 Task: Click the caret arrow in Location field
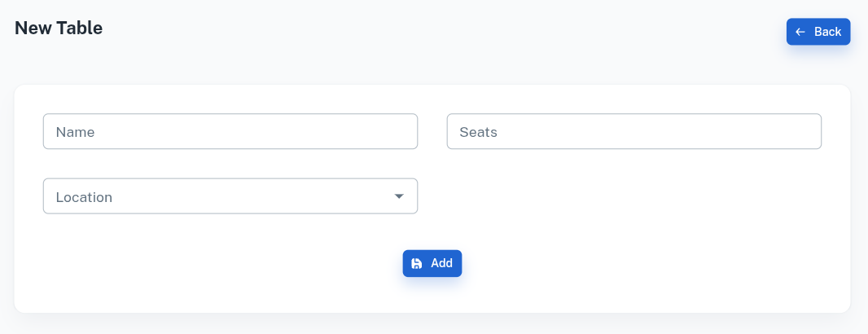click(x=399, y=196)
